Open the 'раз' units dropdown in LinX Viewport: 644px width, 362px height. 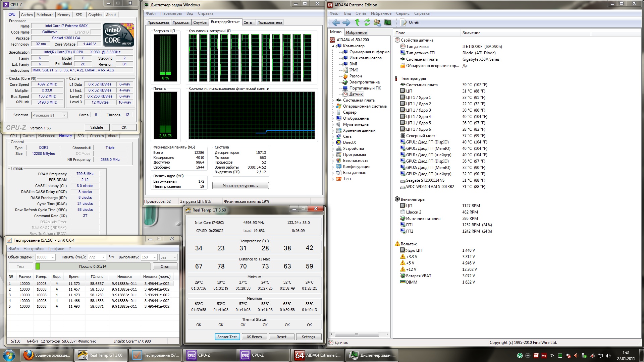point(174,257)
